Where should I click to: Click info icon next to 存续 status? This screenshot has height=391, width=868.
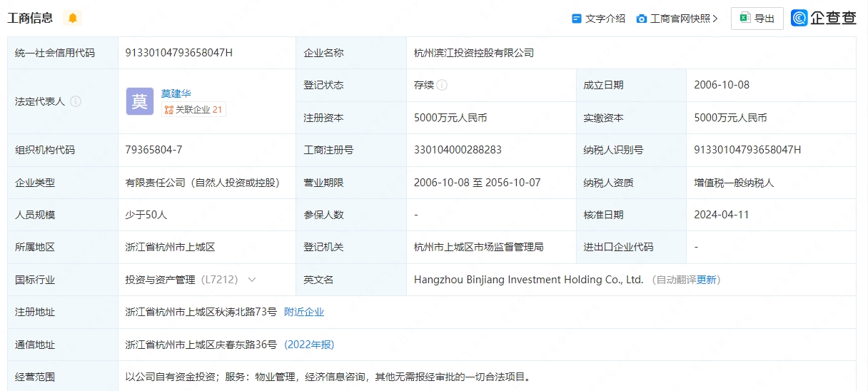tap(442, 85)
